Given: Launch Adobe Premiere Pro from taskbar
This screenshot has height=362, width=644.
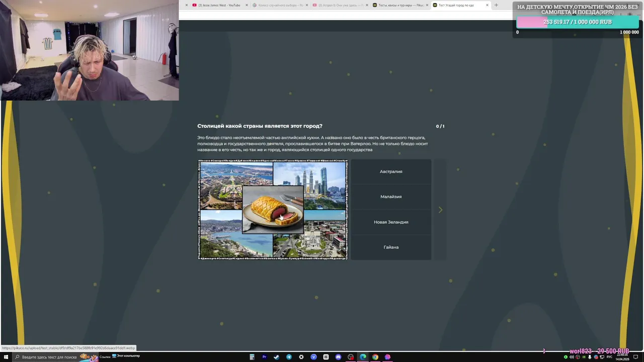Looking at the screenshot, I should pyautogui.click(x=264, y=357).
